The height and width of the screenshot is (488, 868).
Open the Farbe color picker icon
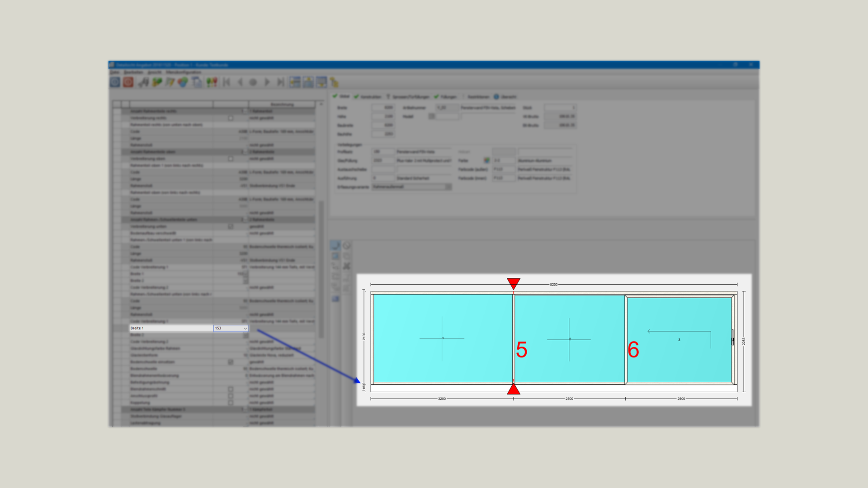(x=486, y=160)
